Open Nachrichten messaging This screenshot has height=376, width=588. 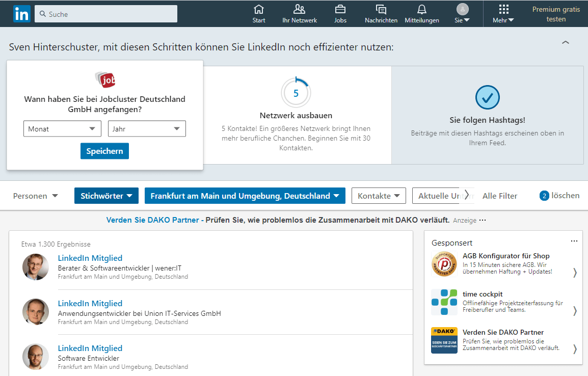[x=381, y=13]
